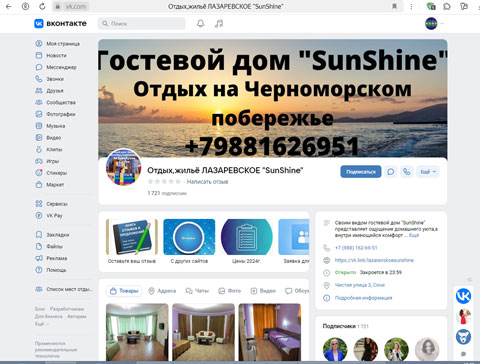Open product photo with orange curtains
Screen dimensions: 480x364
[270, 332]
